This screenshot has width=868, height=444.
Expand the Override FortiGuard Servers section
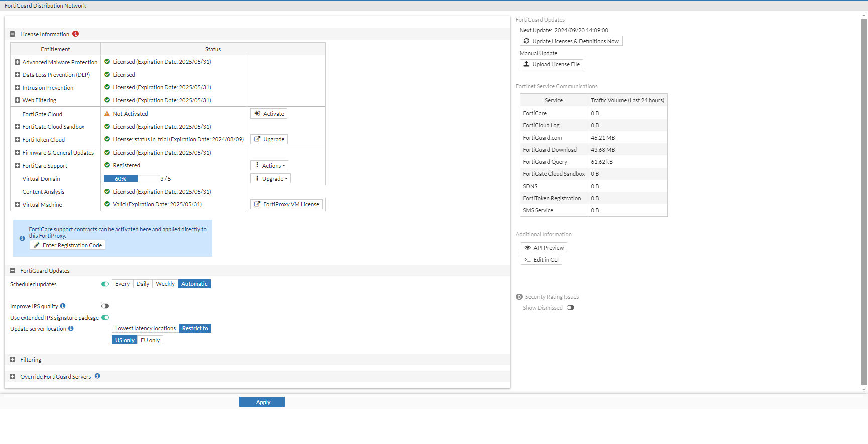coord(13,377)
